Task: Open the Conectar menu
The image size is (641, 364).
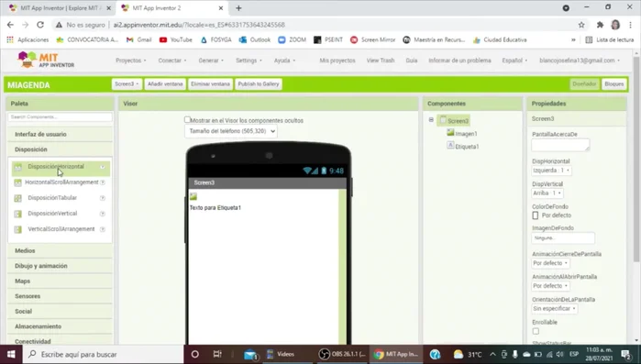Action: click(x=172, y=61)
